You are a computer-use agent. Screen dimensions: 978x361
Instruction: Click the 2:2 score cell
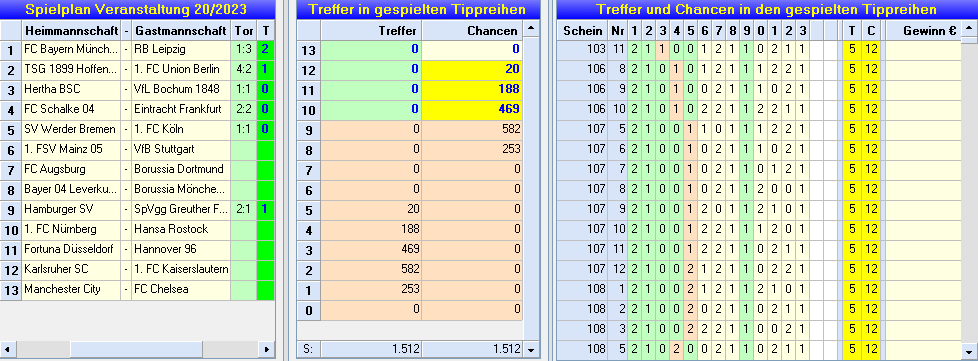click(x=243, y=109)
